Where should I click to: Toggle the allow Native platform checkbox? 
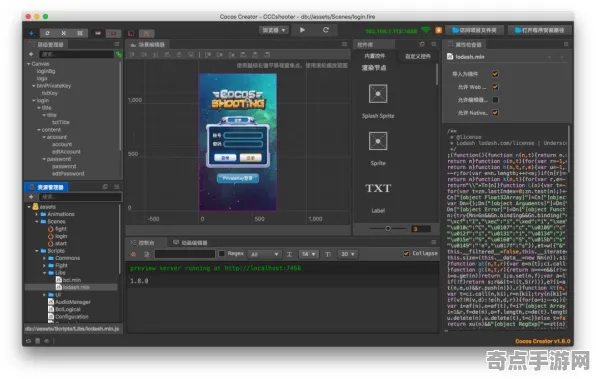pyautogui.click(x=495, y=113)
